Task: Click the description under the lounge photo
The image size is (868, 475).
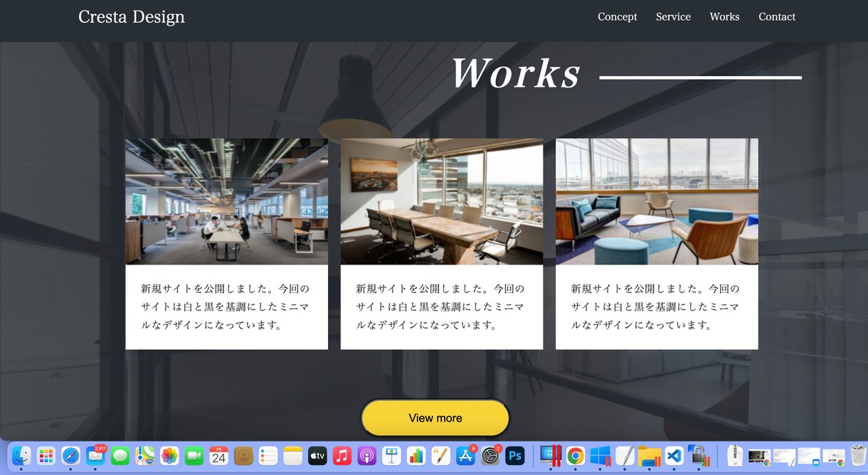Action: 655,307
